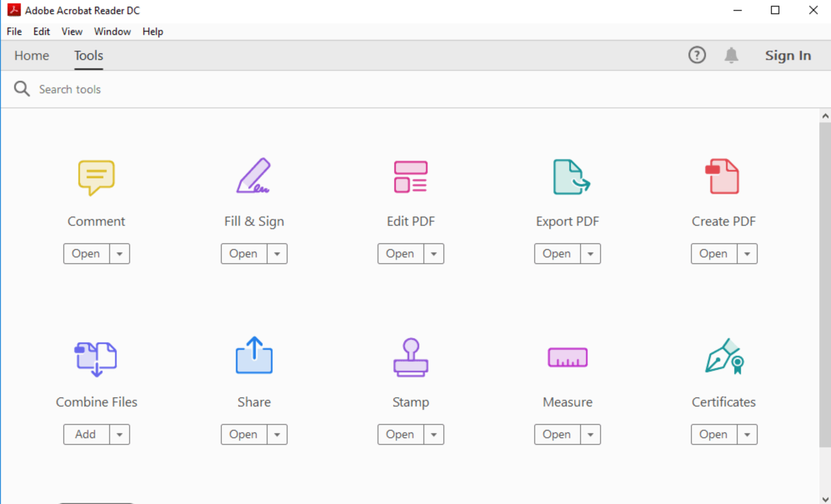
Task: Expand the Fill & Sign dropdown arrow
Action: coord(277,254)
